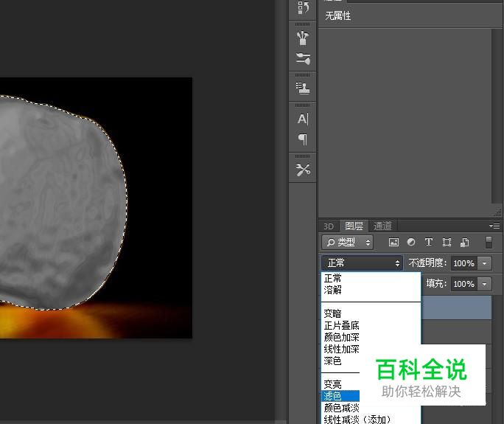Open the 填充 slider arrow

[x=484, y=284]
